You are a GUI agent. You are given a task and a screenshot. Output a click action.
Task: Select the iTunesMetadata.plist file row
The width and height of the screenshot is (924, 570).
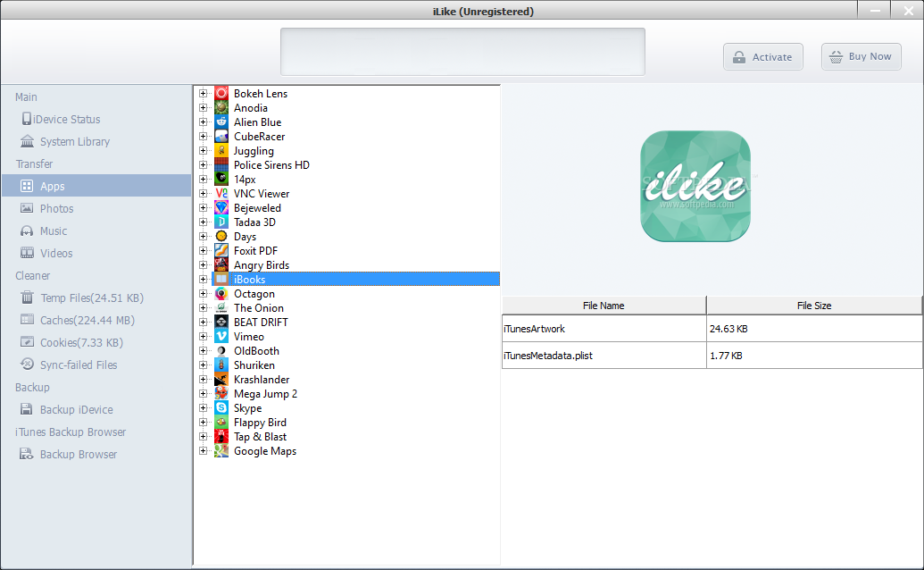(x=712, y=356)
